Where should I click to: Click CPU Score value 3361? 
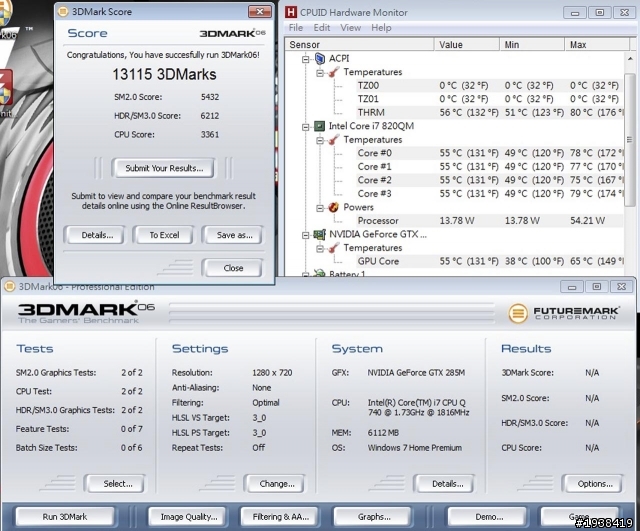pos(210,135)
